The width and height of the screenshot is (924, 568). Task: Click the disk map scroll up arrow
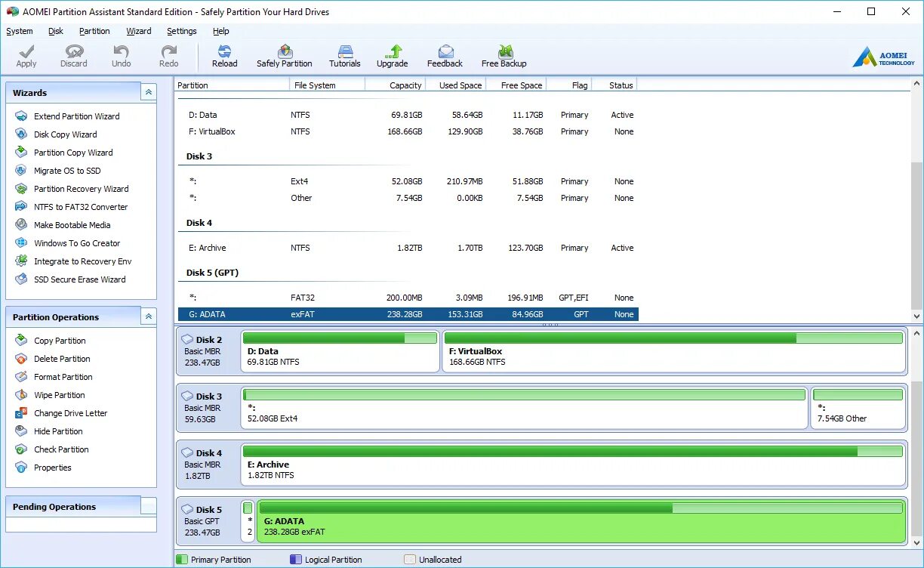[917, 332]
